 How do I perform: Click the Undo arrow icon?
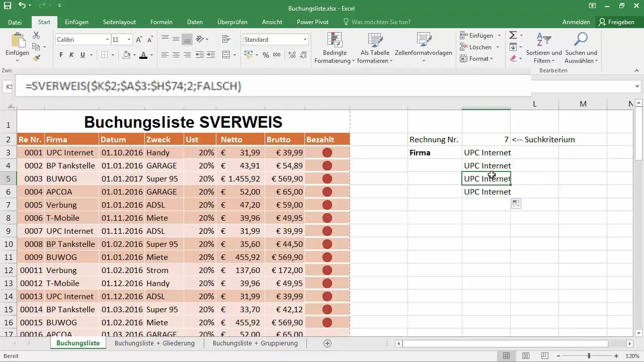point(22,6)
